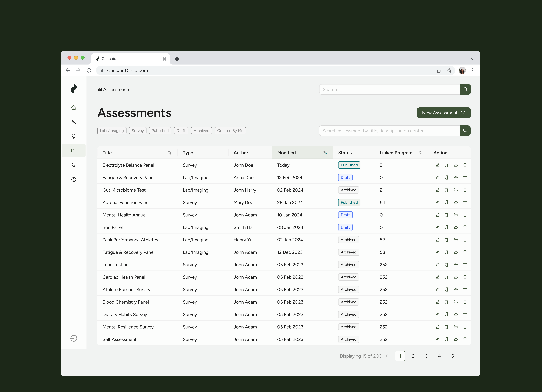This screenshot has height=392, width=542.
Task: Sort by Linked Programs column
Action: (x=420, y=153)
